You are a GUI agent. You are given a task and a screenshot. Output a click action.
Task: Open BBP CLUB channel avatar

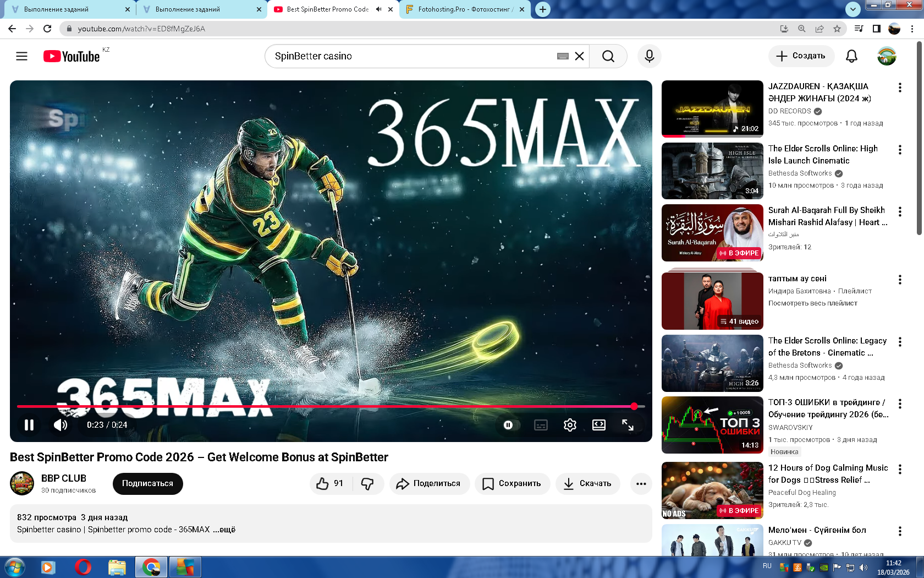tap(22, 483)
